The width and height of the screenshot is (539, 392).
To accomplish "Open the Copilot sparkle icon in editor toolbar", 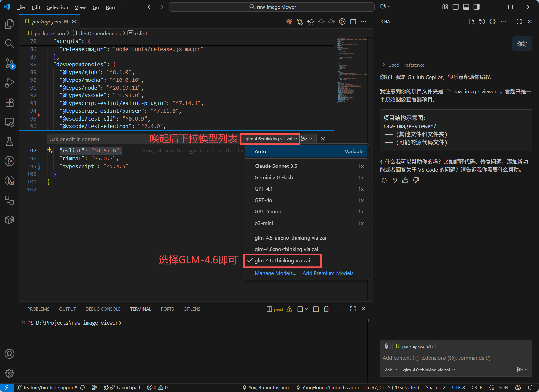I will pos(289,22).
